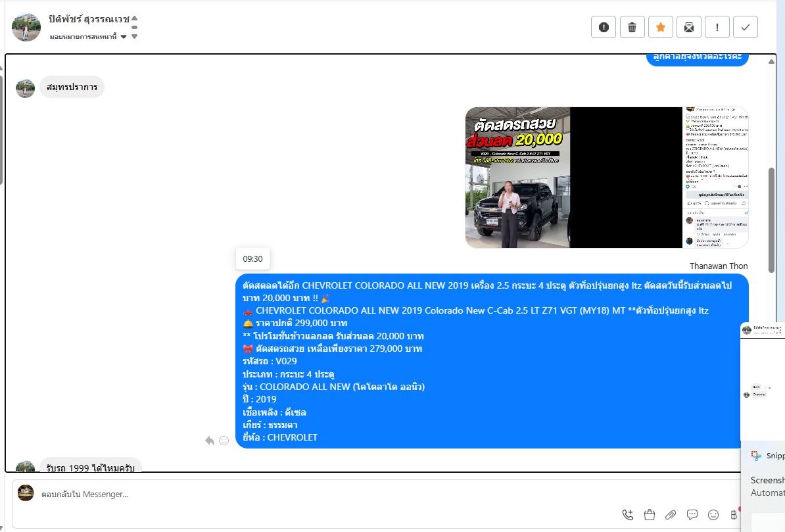Click the สมุทรปราการ message bubble
The image size is (785, 532).
(72, 87)
